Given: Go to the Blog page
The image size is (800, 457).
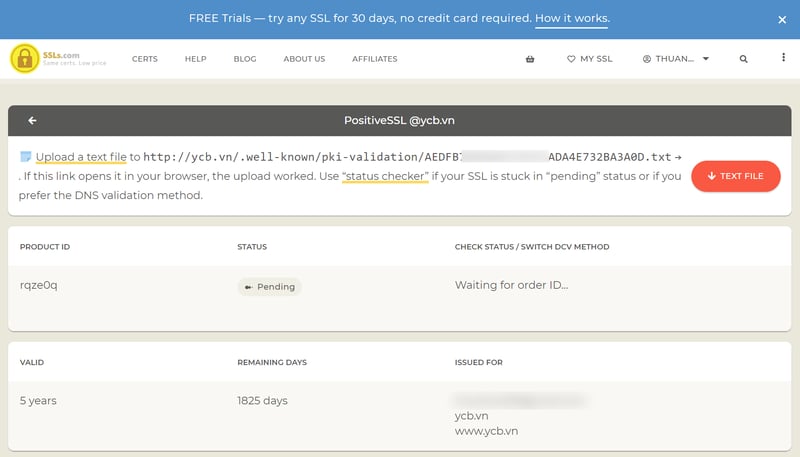Looking at the screenshot, I should [245, 59].
